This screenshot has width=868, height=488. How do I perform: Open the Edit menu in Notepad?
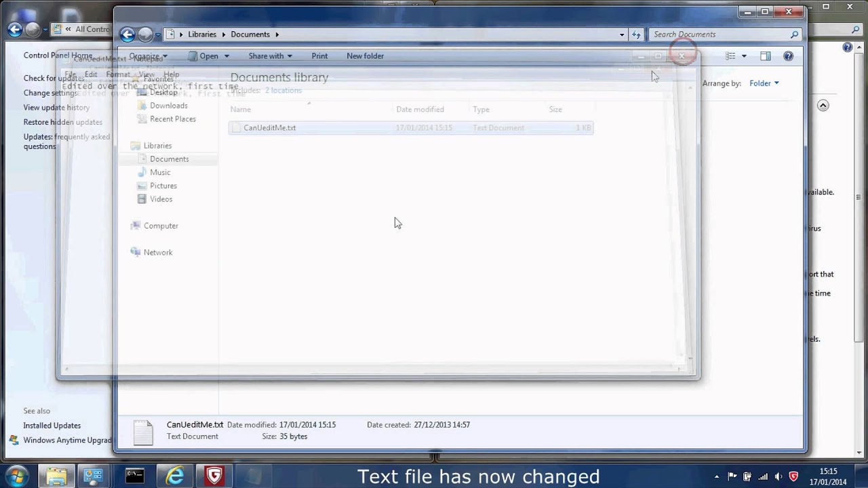coord(91,75)
